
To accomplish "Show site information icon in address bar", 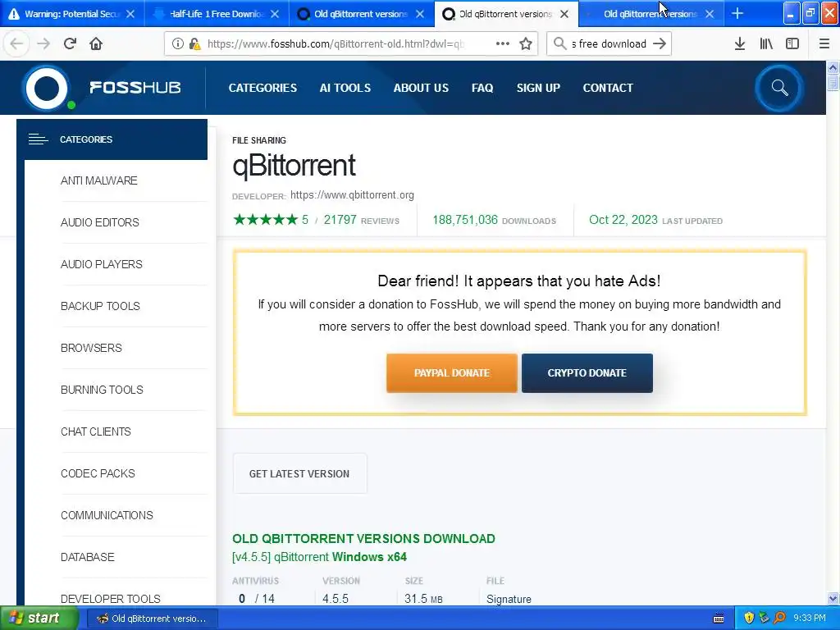I will tap(177, 44).
